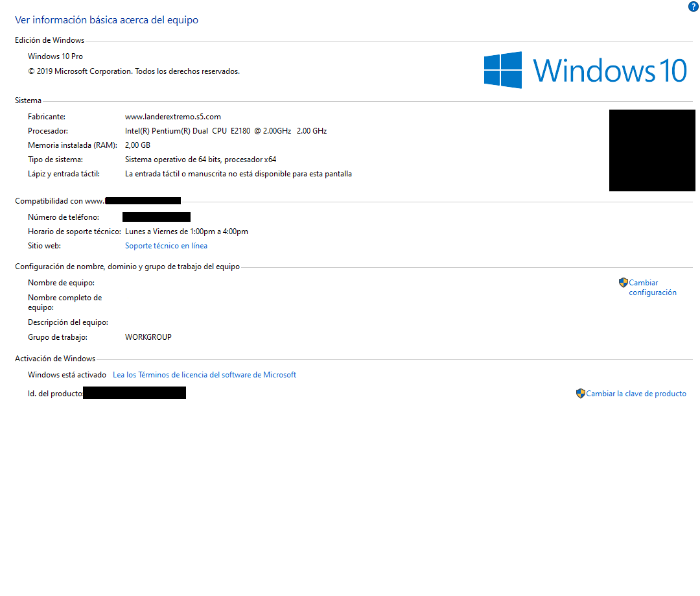Click the Memoria instalada (RAM): label
Screen dimensions: 700x596
coord(73,145)
